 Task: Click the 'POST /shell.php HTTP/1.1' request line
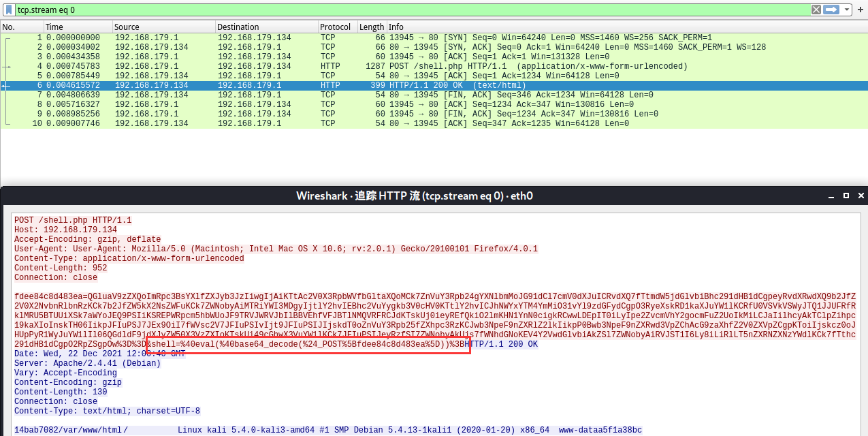(x=73, y=221)
